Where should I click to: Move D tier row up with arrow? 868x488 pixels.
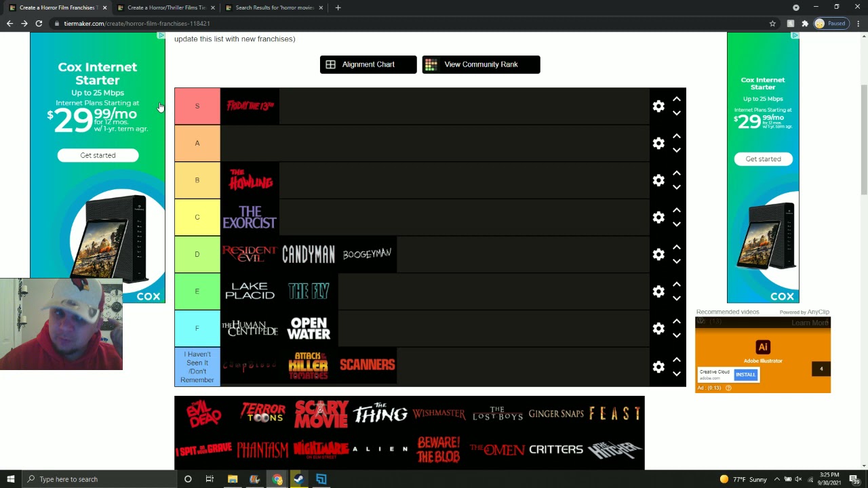(x=677, y=247)
